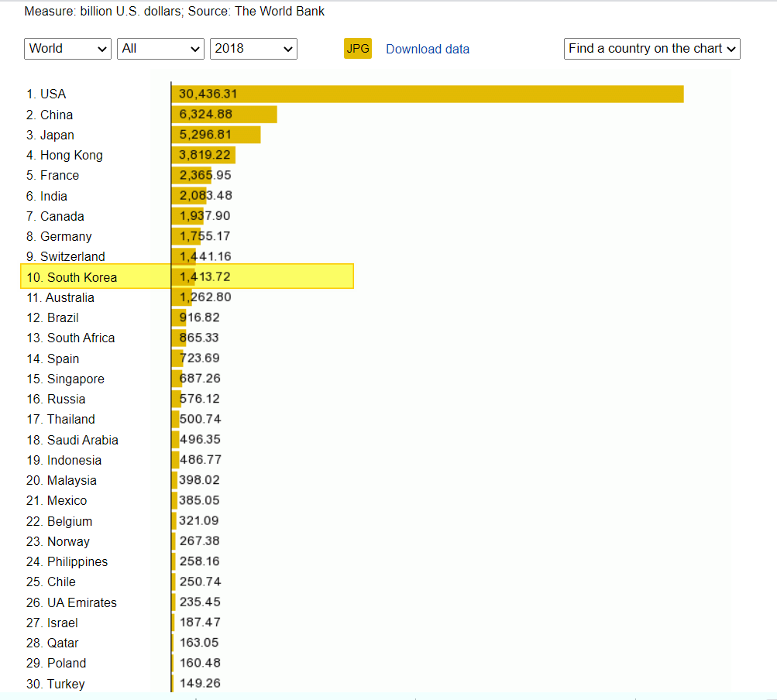
Task: Click the Download data link
Action: pos(428,49)
